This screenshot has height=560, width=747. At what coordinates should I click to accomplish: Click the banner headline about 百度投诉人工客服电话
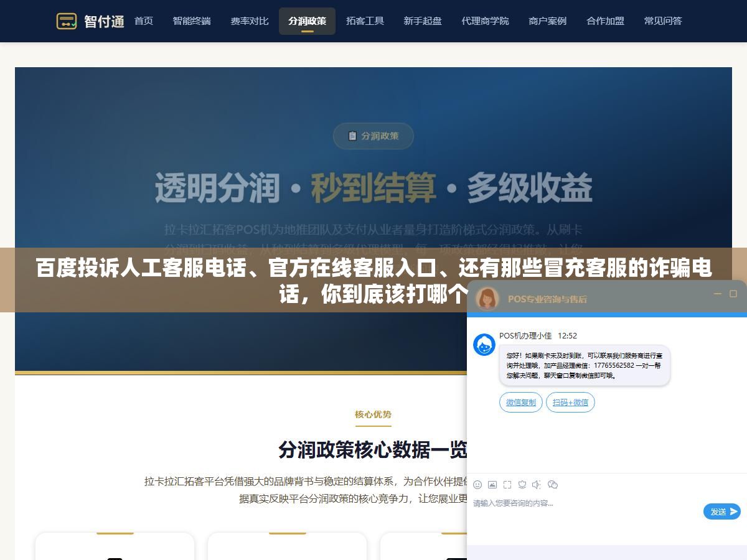(x=374, y=281)
